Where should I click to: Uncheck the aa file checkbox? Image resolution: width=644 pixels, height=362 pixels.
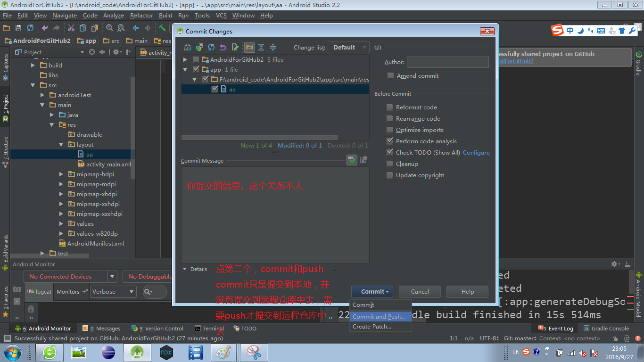coord(215,89)
